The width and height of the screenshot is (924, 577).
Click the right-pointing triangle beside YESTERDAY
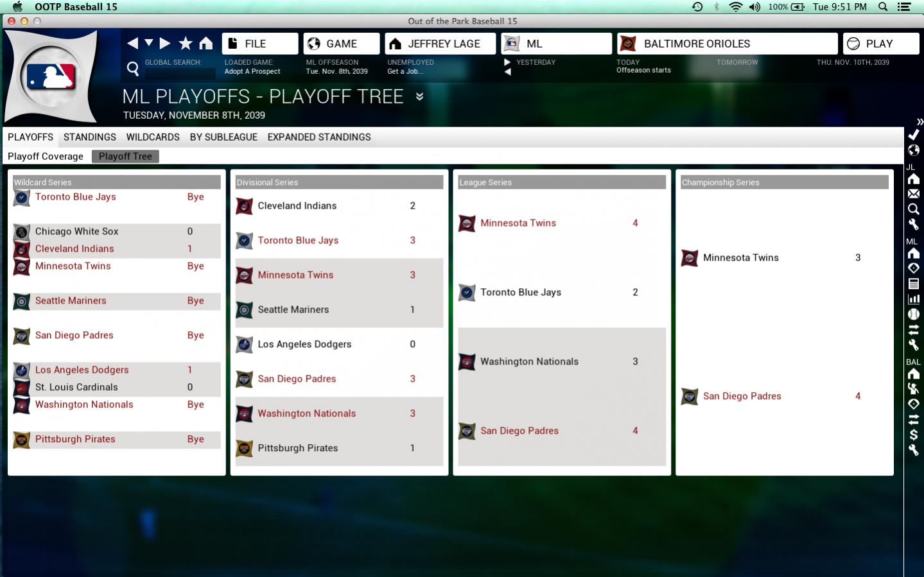(x=507, y=62)
